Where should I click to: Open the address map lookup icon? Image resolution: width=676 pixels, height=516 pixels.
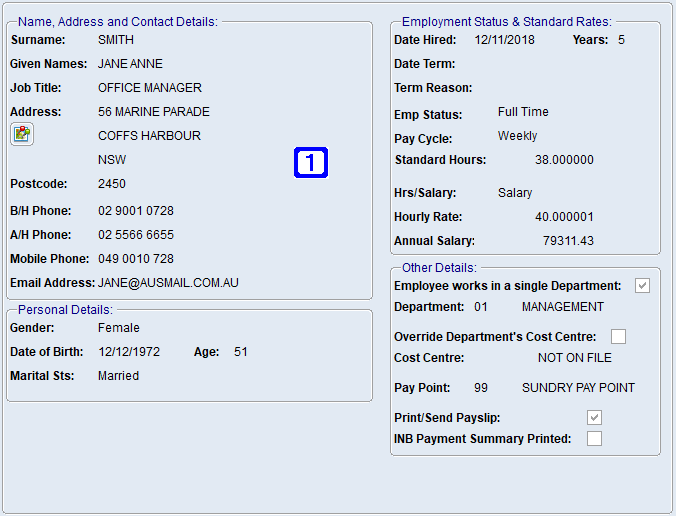22,135
